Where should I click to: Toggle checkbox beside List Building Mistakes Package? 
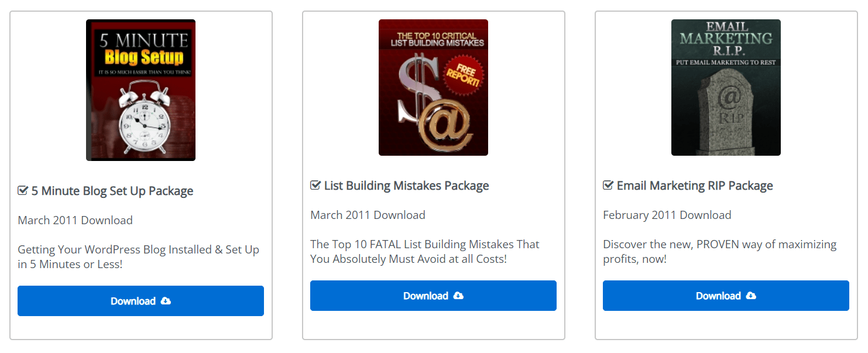(x=316, y=186)
